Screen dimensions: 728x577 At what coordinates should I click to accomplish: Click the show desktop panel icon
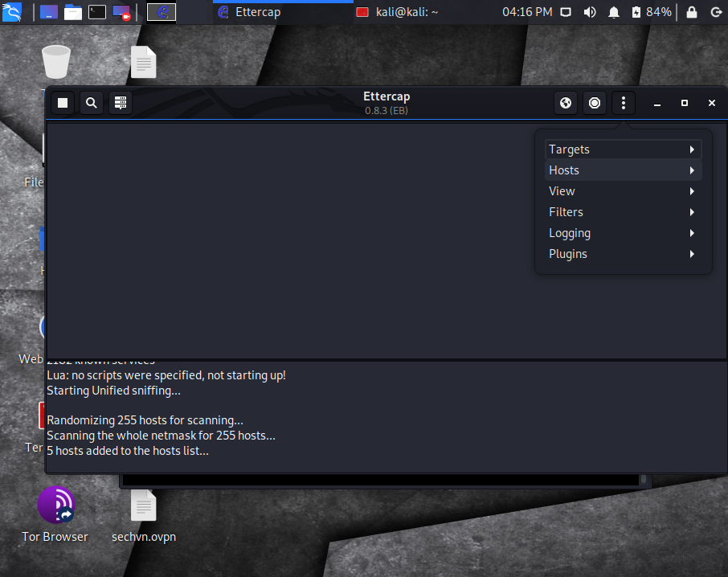pyautogui.click(x=49, y=12)
